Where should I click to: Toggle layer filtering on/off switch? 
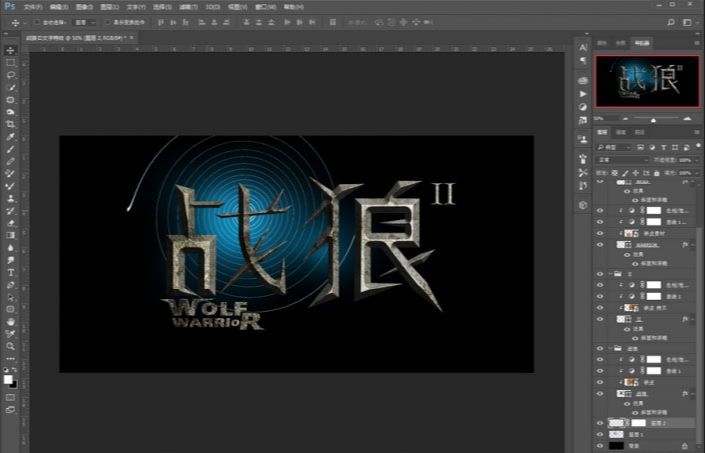pos(698,146)
